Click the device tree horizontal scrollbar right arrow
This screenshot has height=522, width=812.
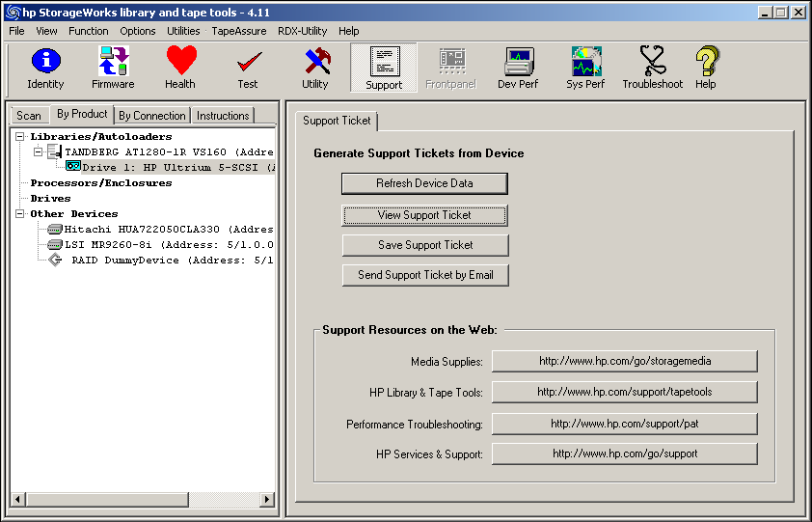pos(270,499)
